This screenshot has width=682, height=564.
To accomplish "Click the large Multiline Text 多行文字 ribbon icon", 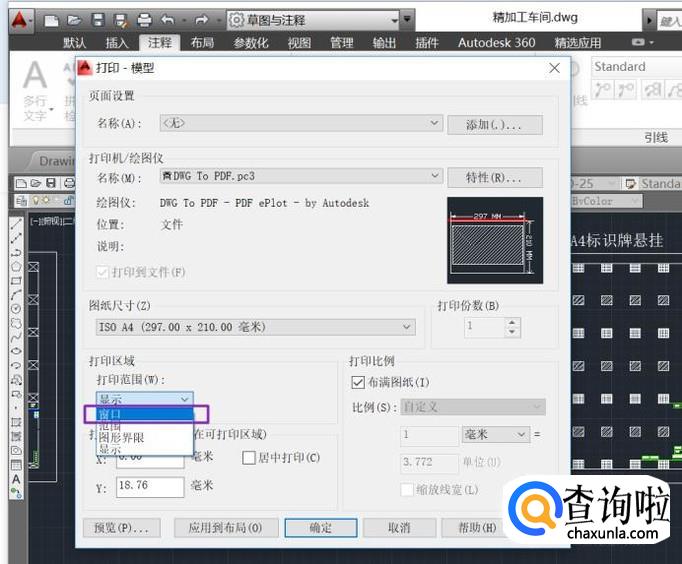I will (x=35, y=75).
